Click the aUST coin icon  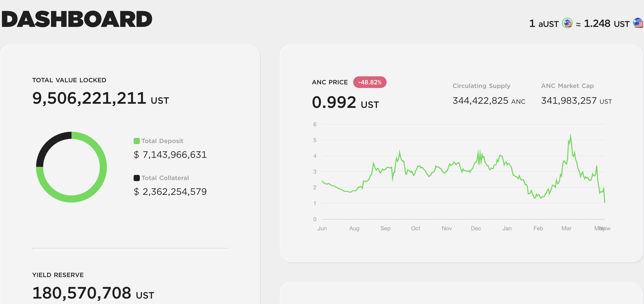(x=567, y=23)
